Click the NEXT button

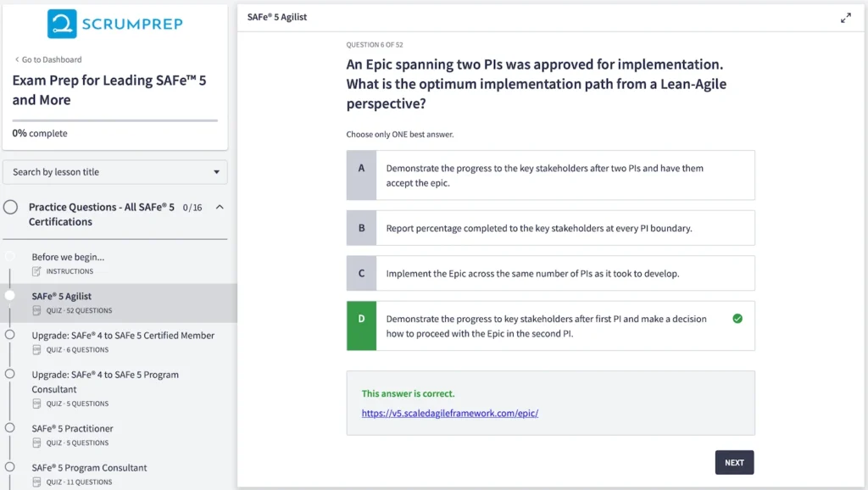coord(734,462)
